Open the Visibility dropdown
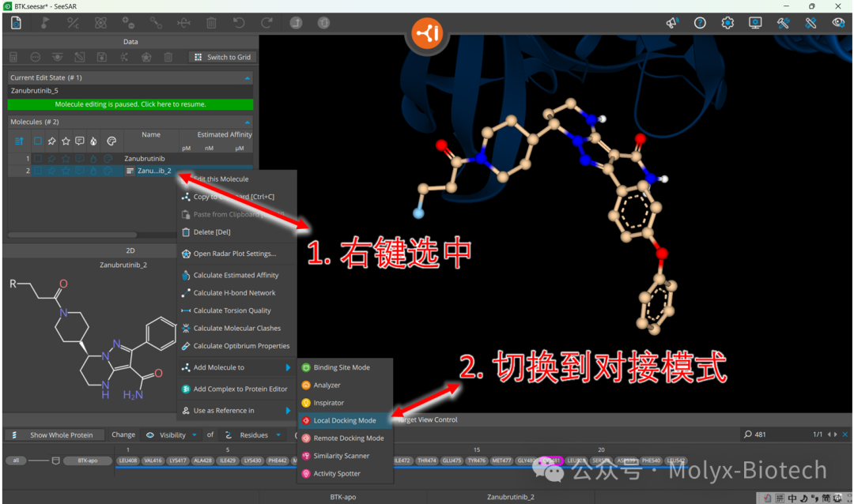The image size is (854, 504). pyautogui.click(x=172, y=434)
